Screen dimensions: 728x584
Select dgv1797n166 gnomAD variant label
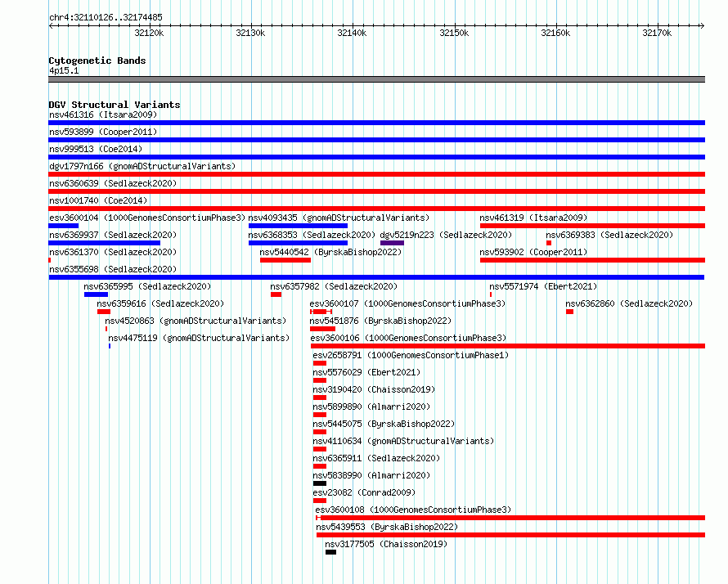(x=142, y=166)
